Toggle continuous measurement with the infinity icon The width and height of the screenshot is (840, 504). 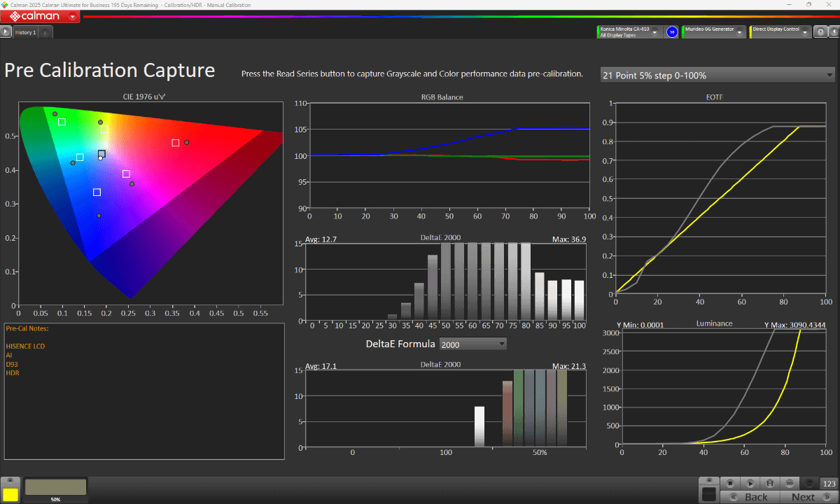(x=790, y=483)
